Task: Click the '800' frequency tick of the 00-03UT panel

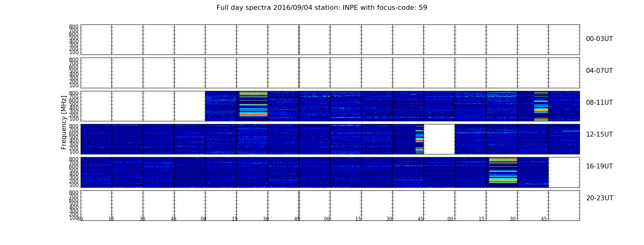Action: pyautogui.click(x=74, y=27)
